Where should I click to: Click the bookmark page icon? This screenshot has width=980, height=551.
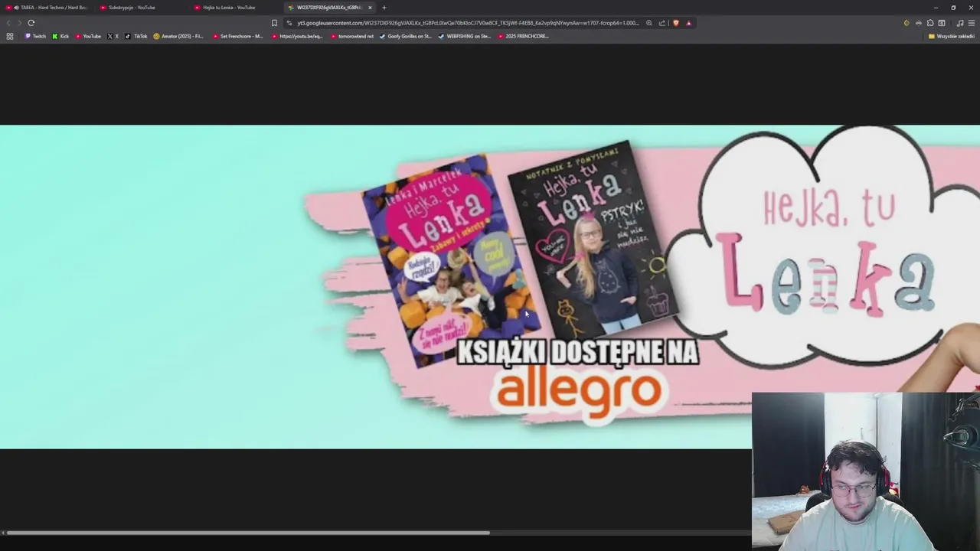pos(274,23)
